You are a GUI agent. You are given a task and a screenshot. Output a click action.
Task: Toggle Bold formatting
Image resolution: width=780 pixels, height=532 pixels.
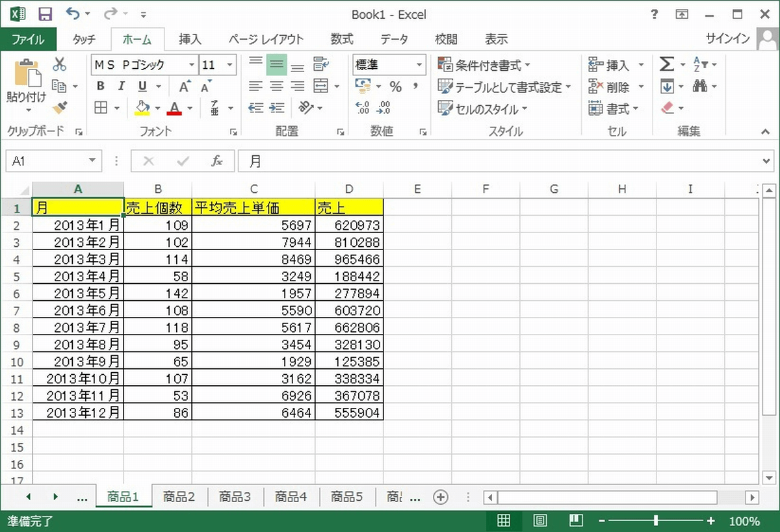point(100,86)
